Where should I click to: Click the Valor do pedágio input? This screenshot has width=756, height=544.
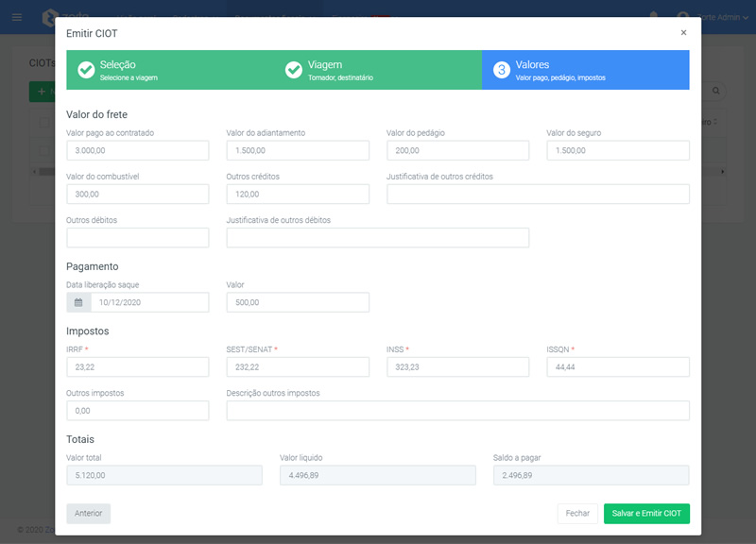[457, 151]
